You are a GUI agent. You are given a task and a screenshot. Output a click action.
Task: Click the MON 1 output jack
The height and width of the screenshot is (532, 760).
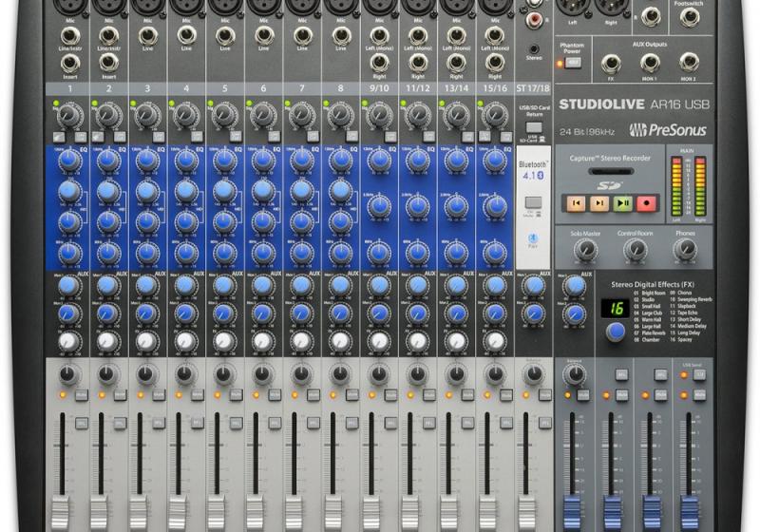[649, 63]
